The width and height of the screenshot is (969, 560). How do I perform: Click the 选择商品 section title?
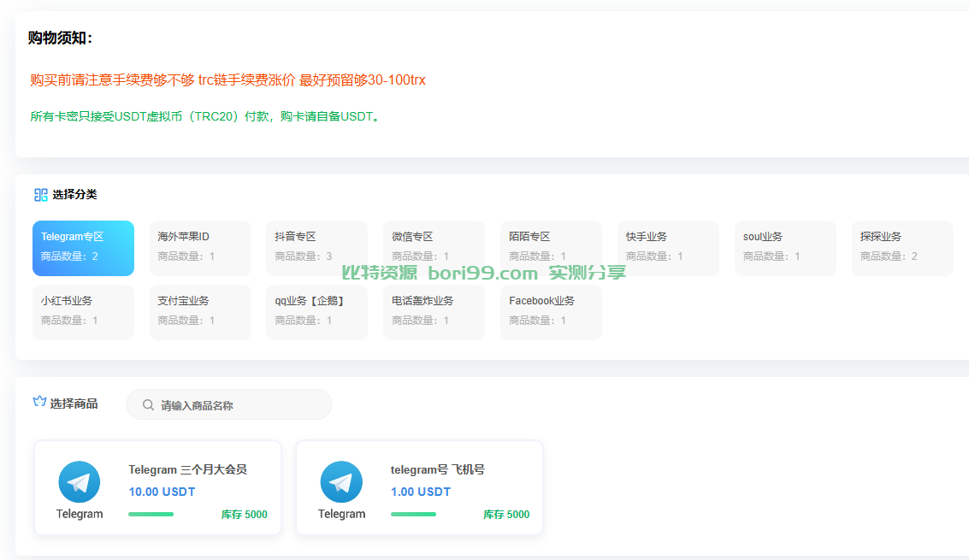click(74, 404)
